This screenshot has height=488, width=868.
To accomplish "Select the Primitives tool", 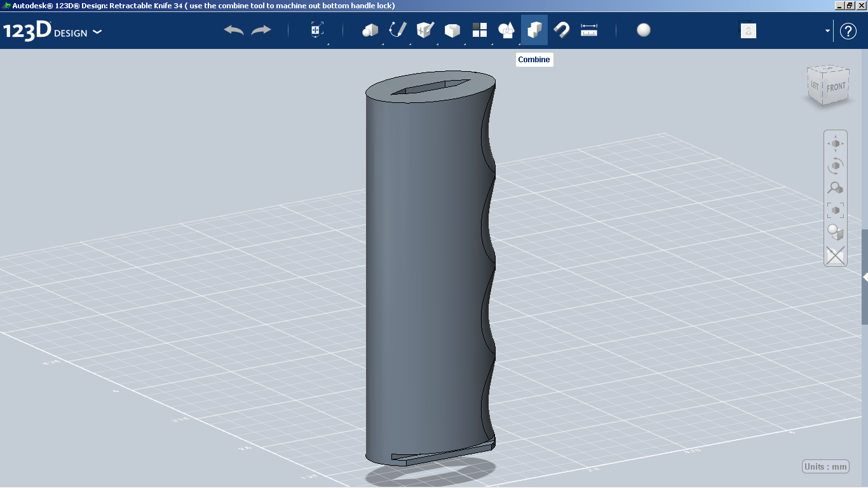I will tap(369, 29).
